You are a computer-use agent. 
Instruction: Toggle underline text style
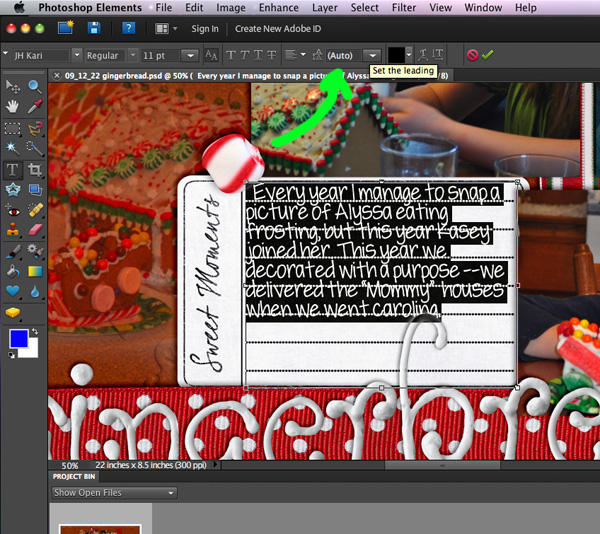pos(258,55)
